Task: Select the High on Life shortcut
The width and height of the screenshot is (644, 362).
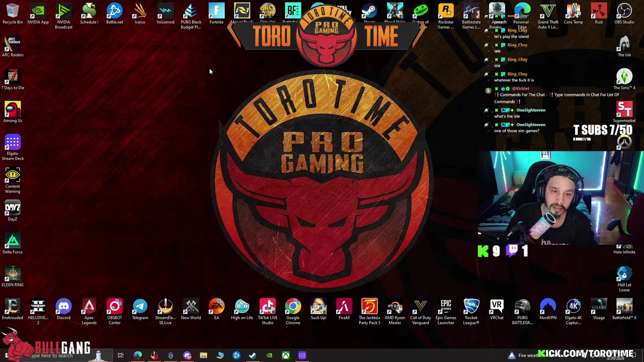Action: pyautogui.click(x=242, y=309)
